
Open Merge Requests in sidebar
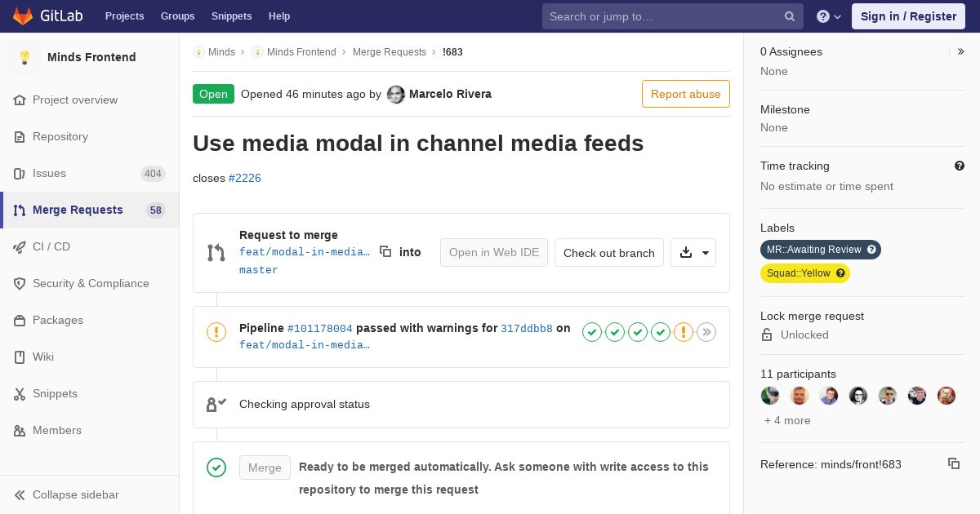pos(89,210)
